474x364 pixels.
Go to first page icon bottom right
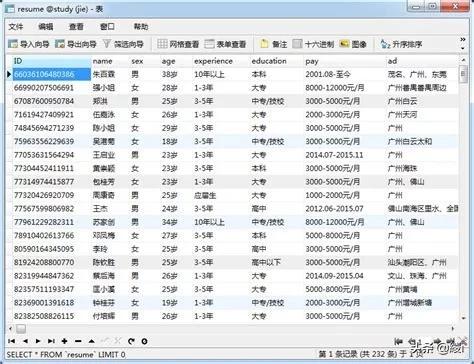pos(398,341)
